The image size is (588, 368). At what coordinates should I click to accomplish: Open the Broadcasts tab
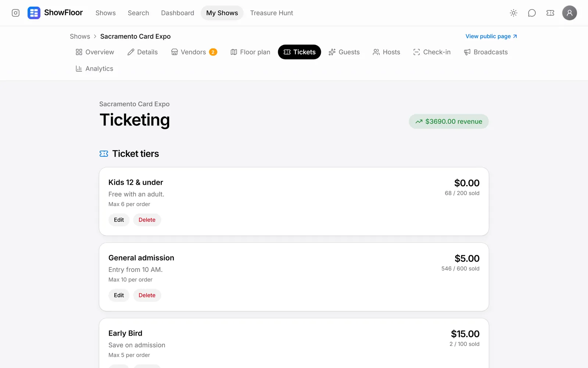[x=486, y=52]
